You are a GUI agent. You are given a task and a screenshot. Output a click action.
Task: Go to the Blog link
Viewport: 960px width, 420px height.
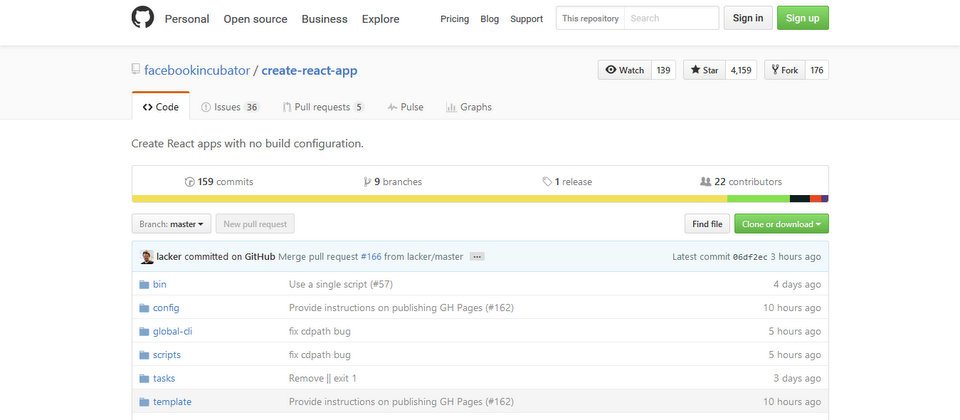click(489, 19)
